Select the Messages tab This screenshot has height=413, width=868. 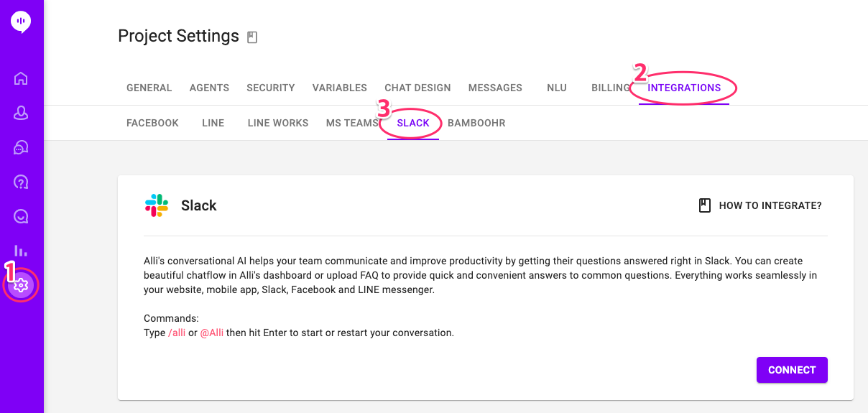click(x=495, y=88)
